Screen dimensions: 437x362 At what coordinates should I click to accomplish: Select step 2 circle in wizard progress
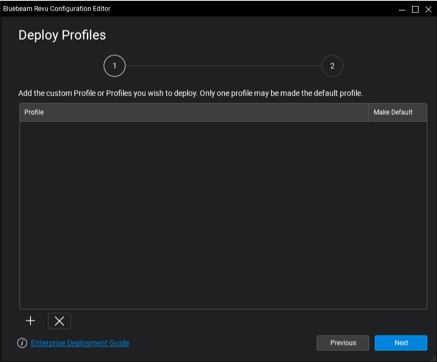coord(332,66)
